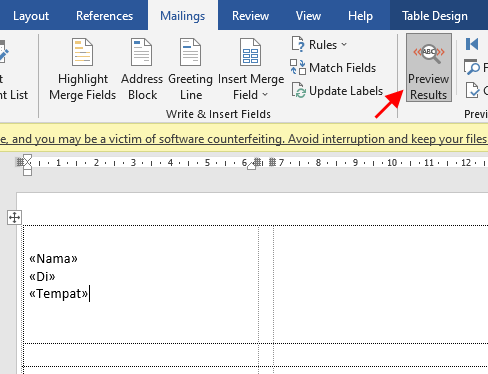Click the software counterfeiting warning link
This screenshot has height=374, width=488.
tap(244, 139)
